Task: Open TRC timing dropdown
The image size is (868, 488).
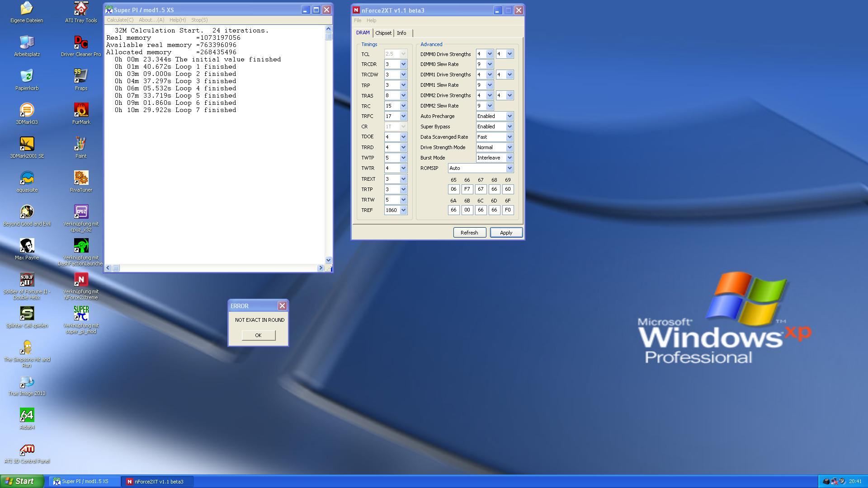Action: tap(403, 106)
